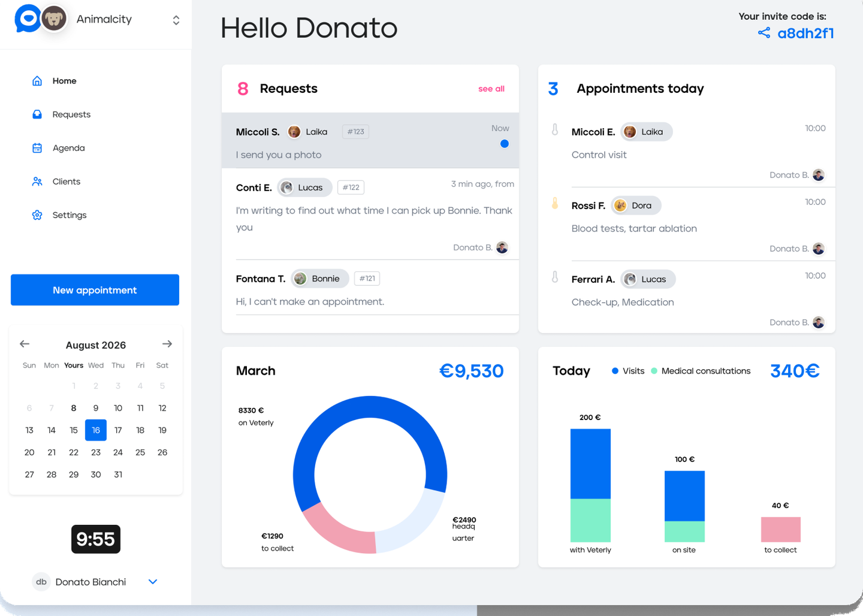863x616 pixels.
Task: Toggle the Medical consultations legend dot
Action: coord(654,371)
